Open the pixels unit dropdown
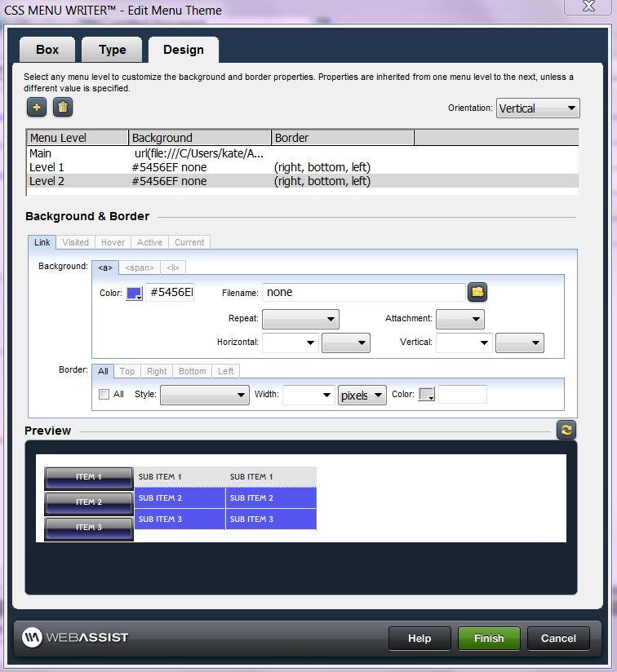This screenshot has height=672, width=617. click(x=362, y=395)
